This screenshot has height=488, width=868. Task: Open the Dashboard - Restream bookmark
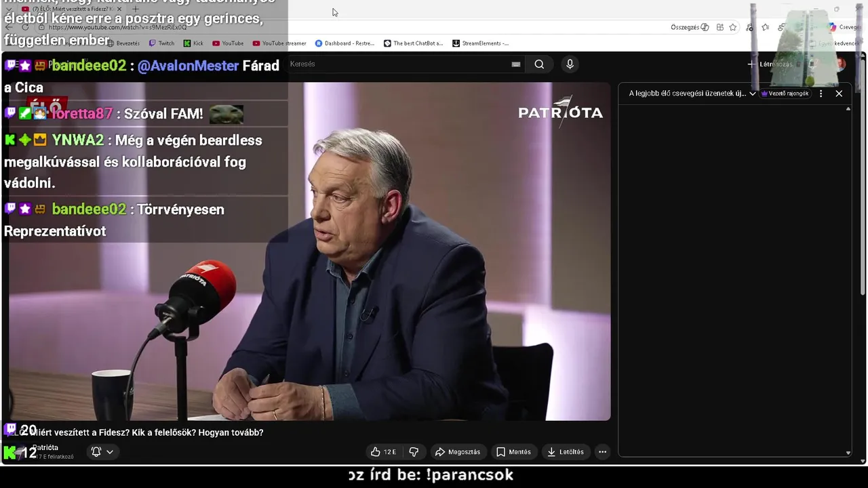click(344, 43)
